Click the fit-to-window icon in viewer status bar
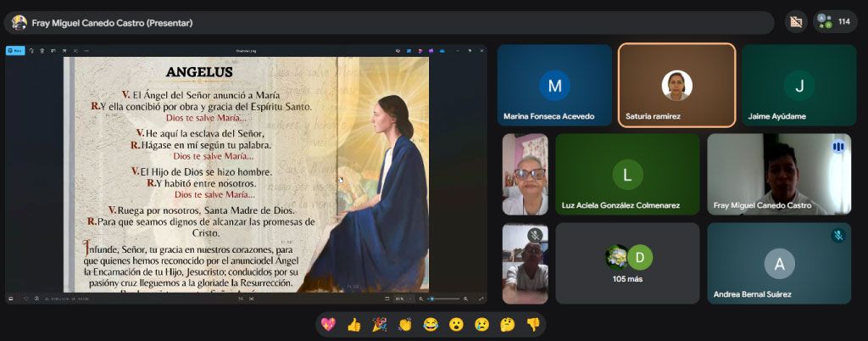The width and height of the screenshot is (868, 341). coord(387,299)
